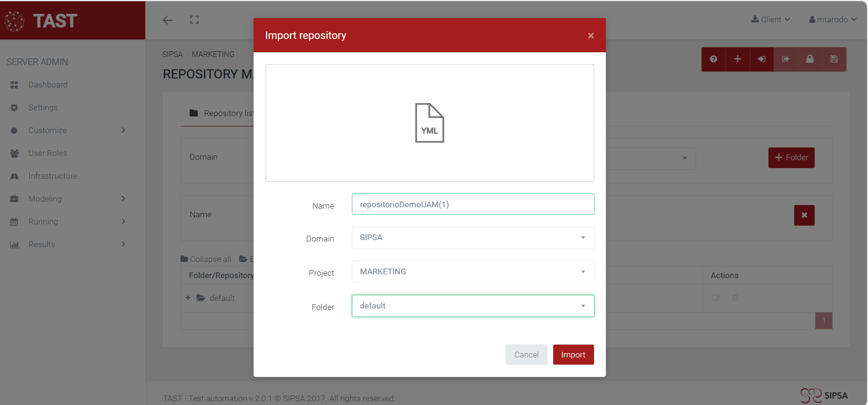
Task: Open the Folder dropdown showing default
Action: [x=472, y=306]
